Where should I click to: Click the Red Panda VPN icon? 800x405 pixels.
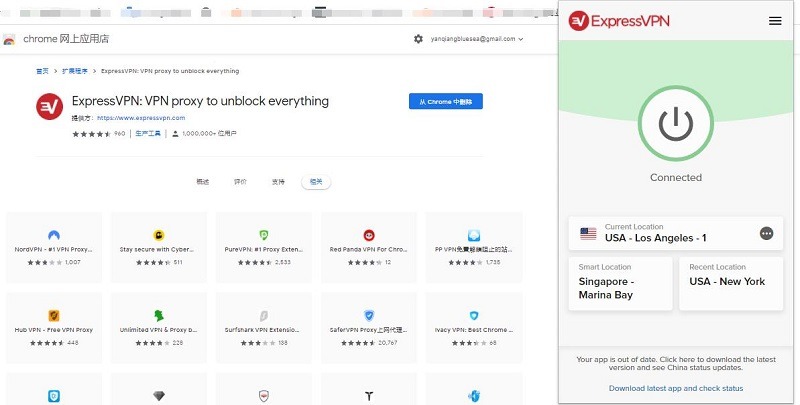tap(369, 235)
